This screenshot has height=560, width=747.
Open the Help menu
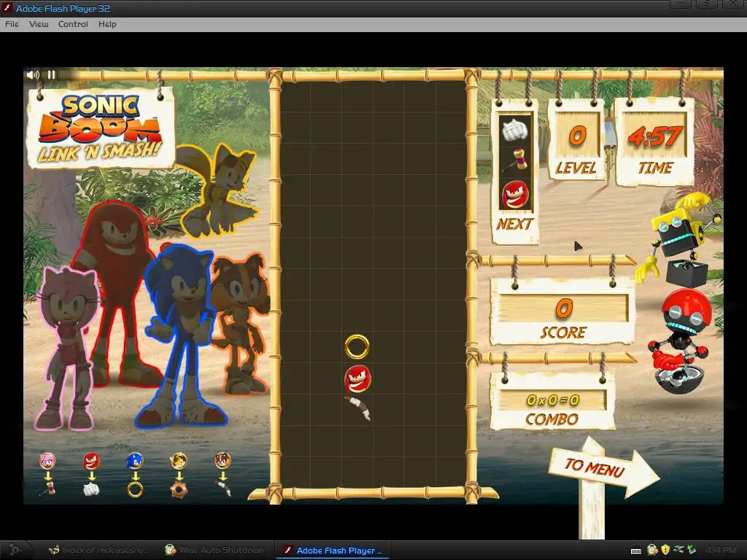(107, 24)
